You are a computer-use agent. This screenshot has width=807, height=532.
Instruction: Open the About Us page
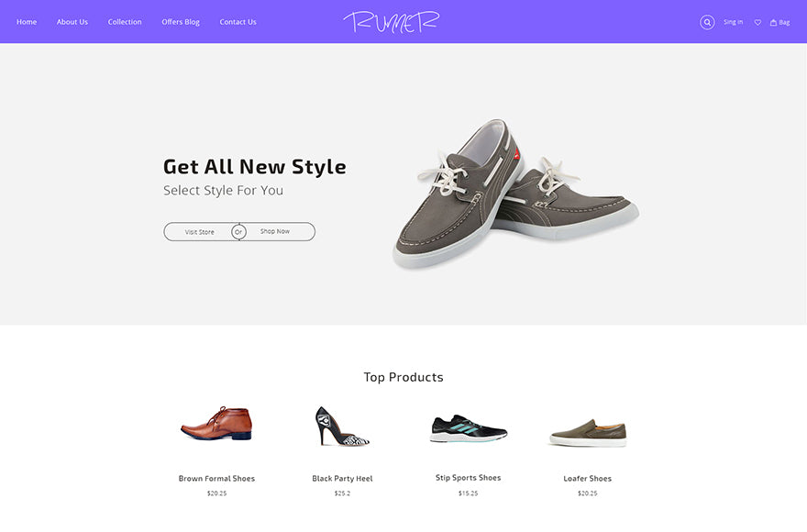click(x=72, y=22)
